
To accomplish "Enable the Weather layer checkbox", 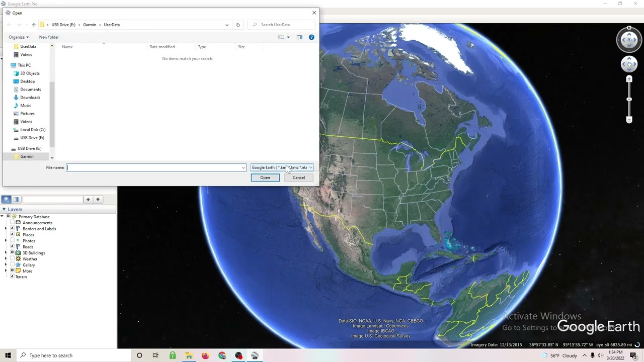I will point(12,259).
